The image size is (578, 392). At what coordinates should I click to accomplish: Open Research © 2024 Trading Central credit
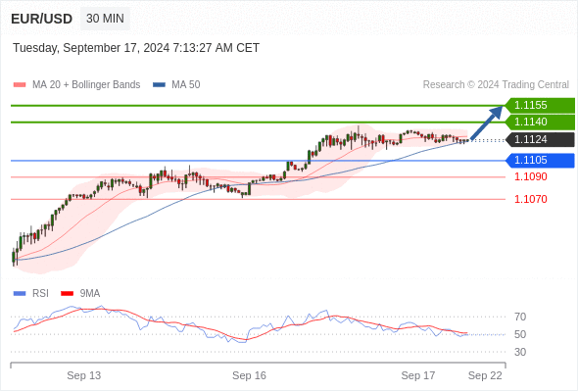(x=496, y=85)
